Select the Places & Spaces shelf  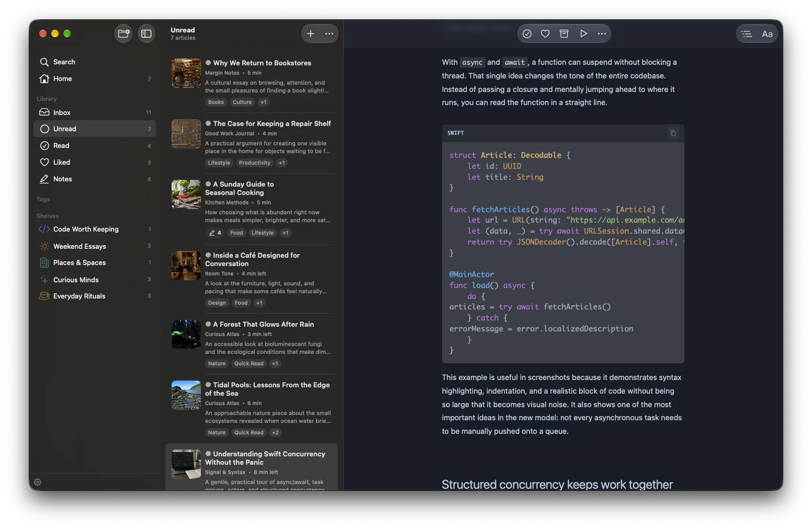pyautogui.click(x=95, y=262)
